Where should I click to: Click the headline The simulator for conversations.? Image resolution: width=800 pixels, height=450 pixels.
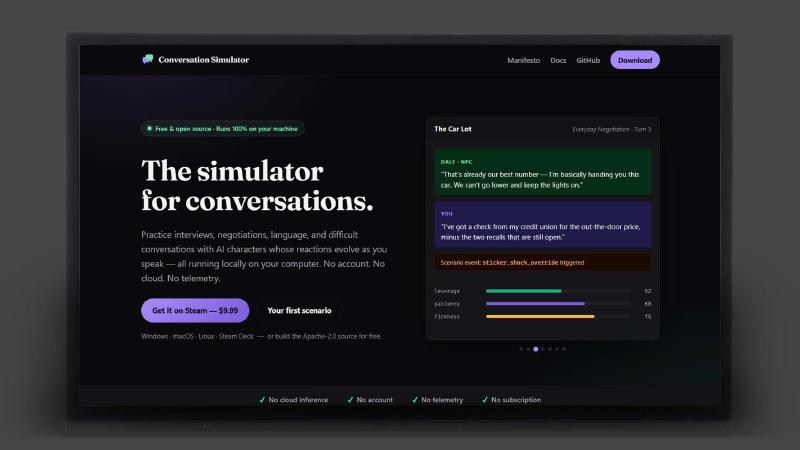point(257,185)
